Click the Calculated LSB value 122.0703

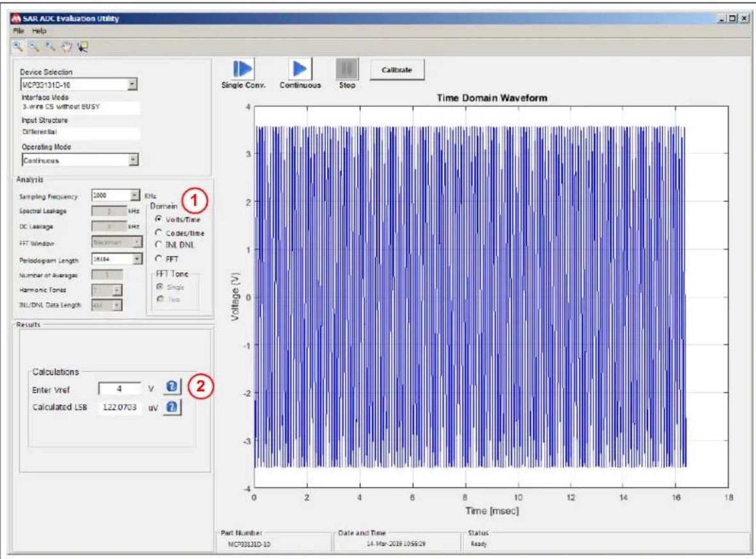(x=120, y=407)
